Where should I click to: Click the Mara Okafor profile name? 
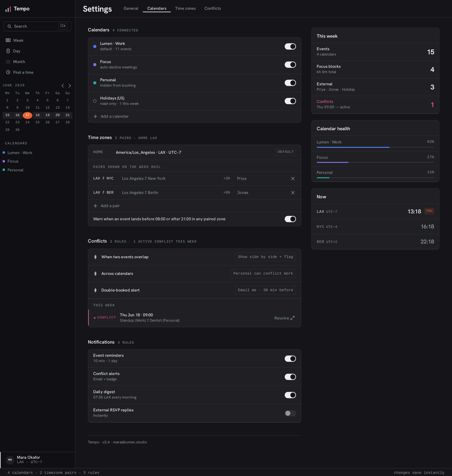point(28,457)
